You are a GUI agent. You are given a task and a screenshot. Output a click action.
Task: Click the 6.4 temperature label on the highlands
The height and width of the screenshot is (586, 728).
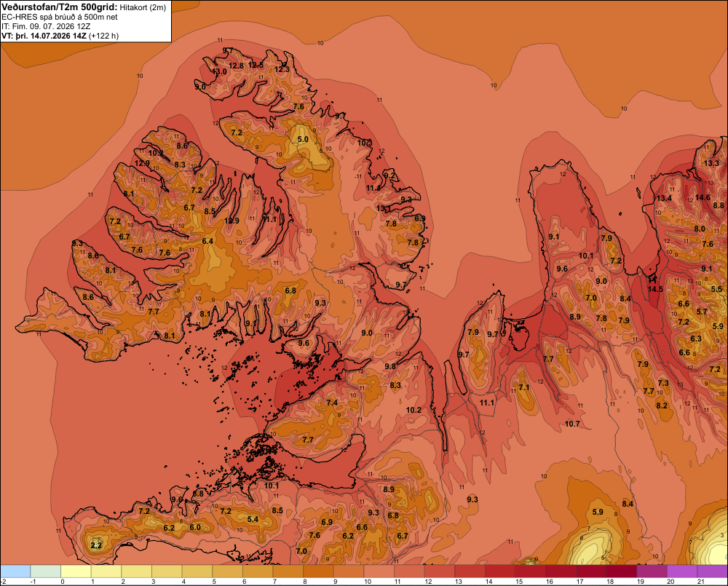click(x=207, y=241)
